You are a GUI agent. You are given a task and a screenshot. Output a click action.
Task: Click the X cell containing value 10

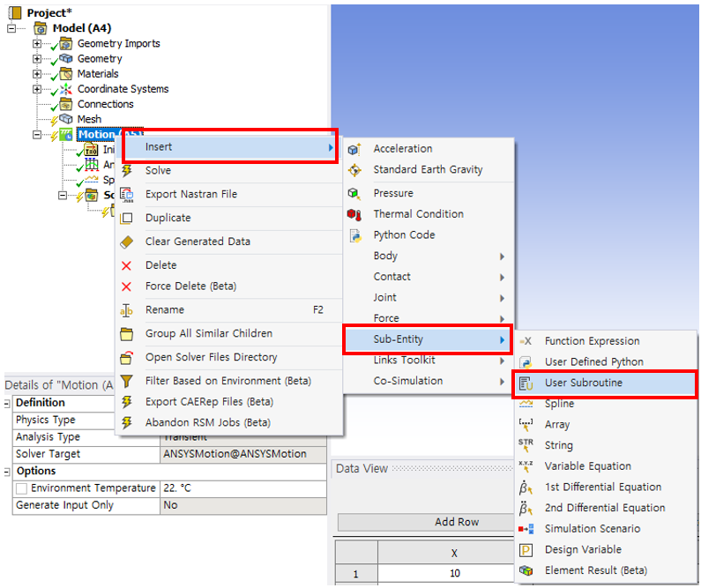(x=454, y=574)
